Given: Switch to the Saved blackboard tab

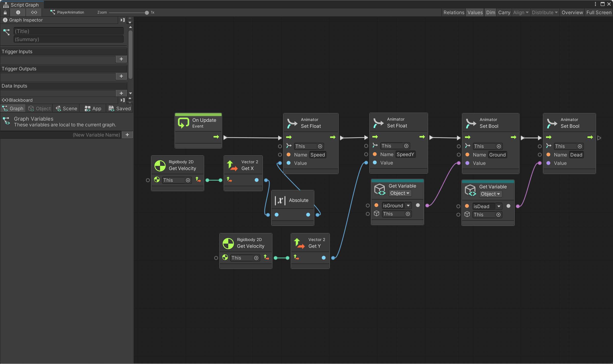Looking at the screenshot, I should pyautogui.click(x=120, y=109).
